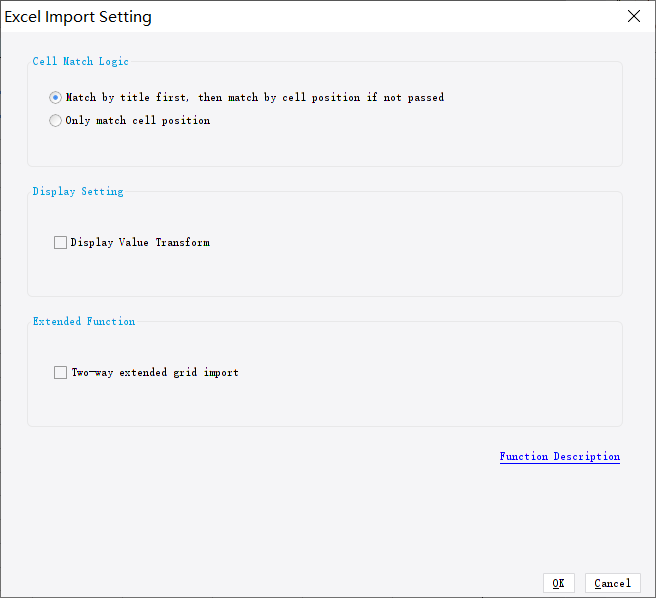Click the "Display Setting" group heading
The width and height of the screenshot is (656, 598).
(x=78, y=192)
